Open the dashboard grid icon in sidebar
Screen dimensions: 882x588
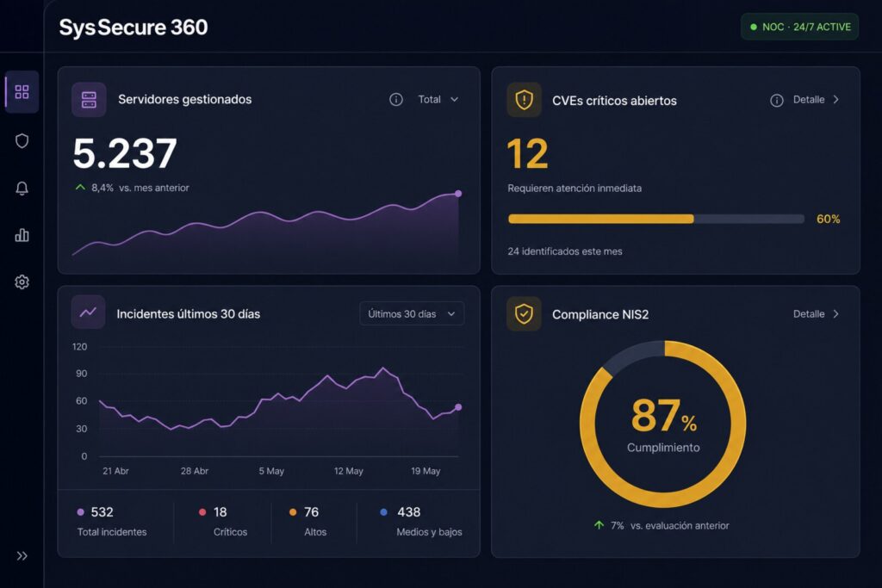[x=22, y=91]
